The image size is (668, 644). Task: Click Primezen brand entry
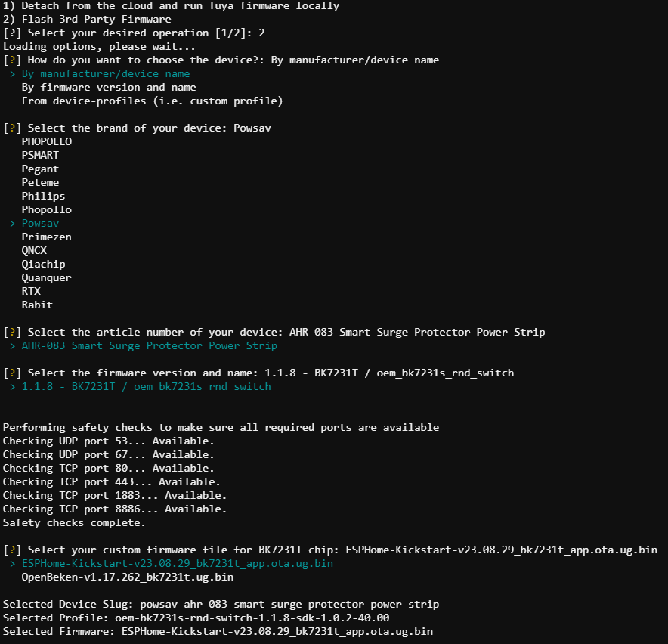point(47,237)
